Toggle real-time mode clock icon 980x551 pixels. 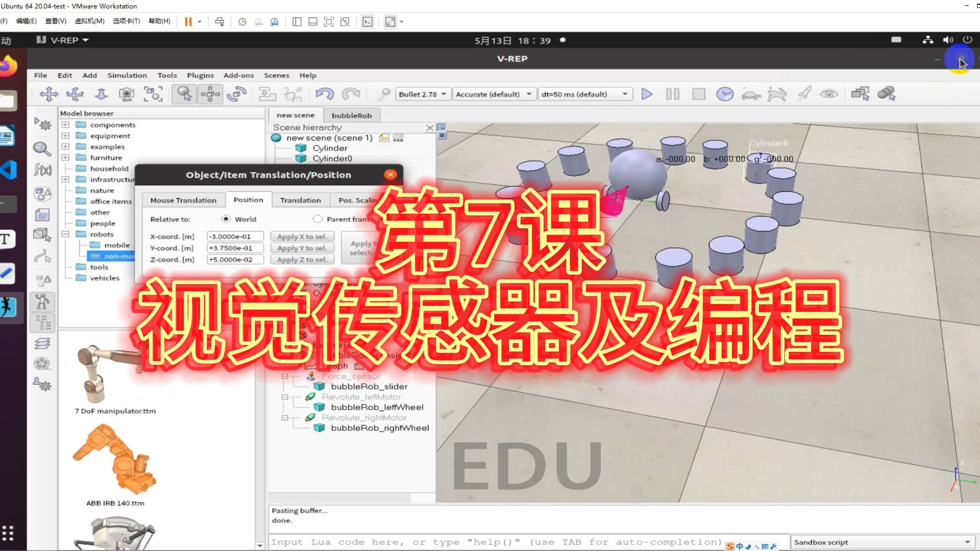(725, 94)
